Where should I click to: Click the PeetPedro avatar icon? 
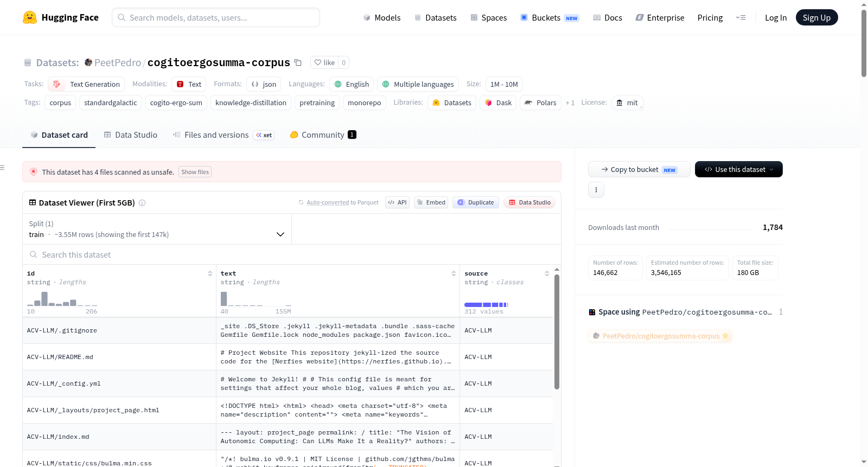88,62
